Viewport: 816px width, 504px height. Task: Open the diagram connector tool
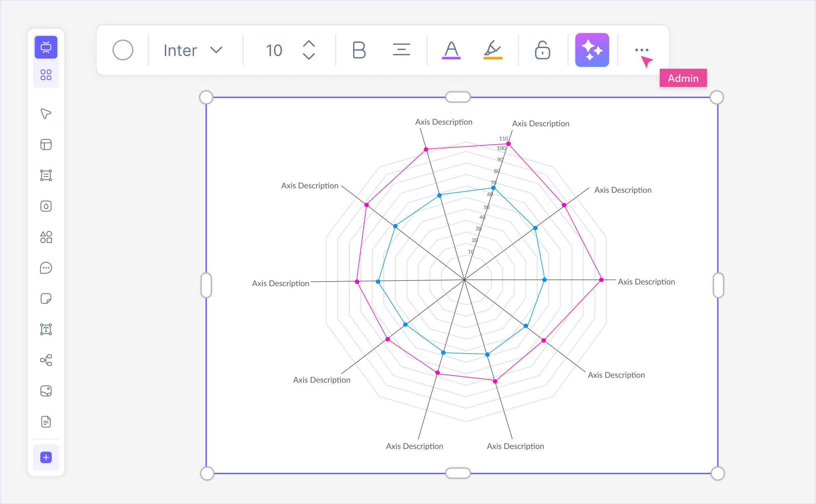pyautogui.click(x=46, y=360)
